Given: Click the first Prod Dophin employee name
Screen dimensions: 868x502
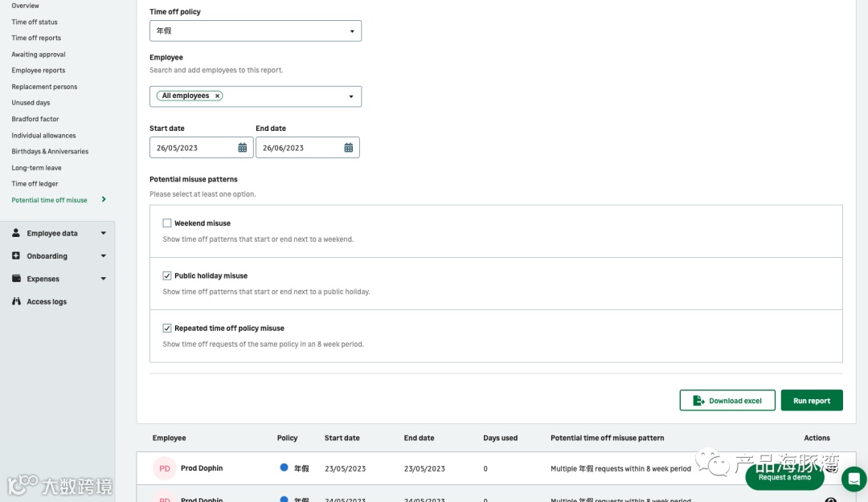Looking at the screenshot, I should click(x=202, y=468).
